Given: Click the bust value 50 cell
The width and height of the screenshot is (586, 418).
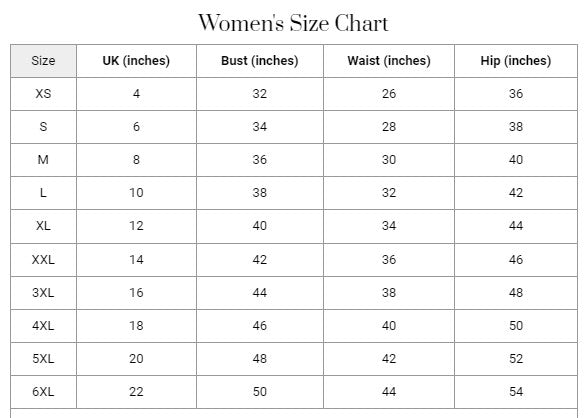Looking at the screenshot, I should [260, 392].
